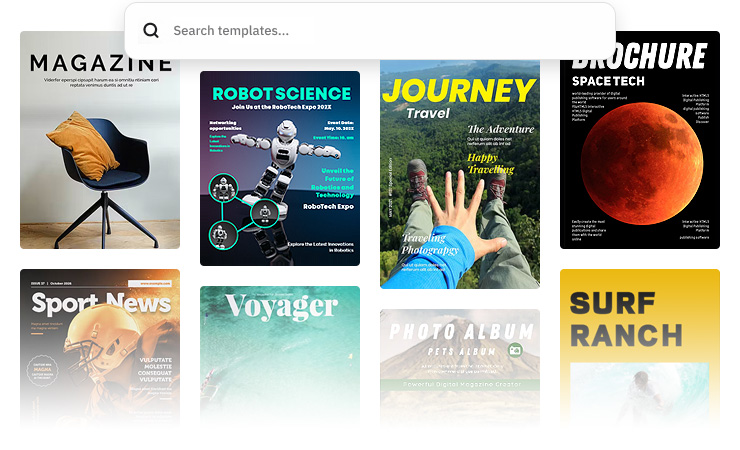This screenshot has width=740, height=450.
Task: Click the round MAGMA badge on Sport News
Action: [42, 371]
